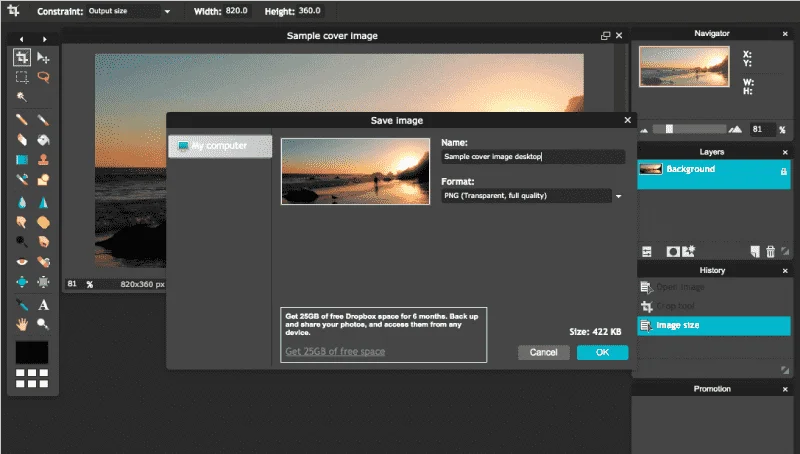
Task: Cancel the Save image dialog
Action: coord(543,352)
